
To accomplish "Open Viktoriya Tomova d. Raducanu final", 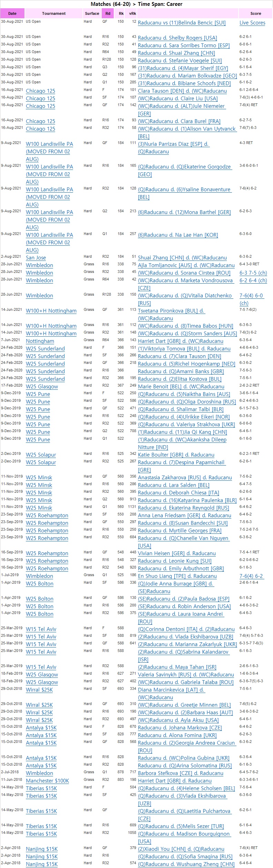I will pos(184,349).
